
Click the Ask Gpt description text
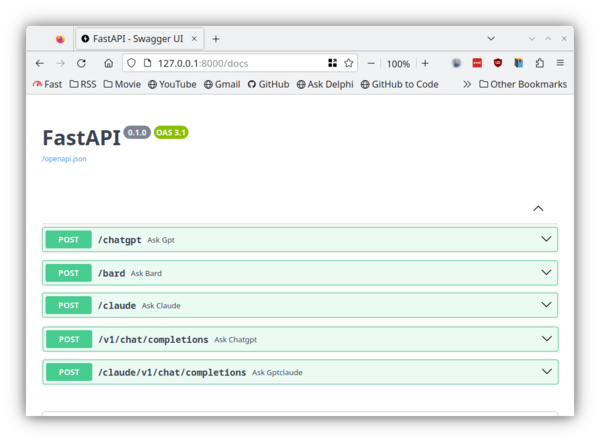tap(161, 240)
